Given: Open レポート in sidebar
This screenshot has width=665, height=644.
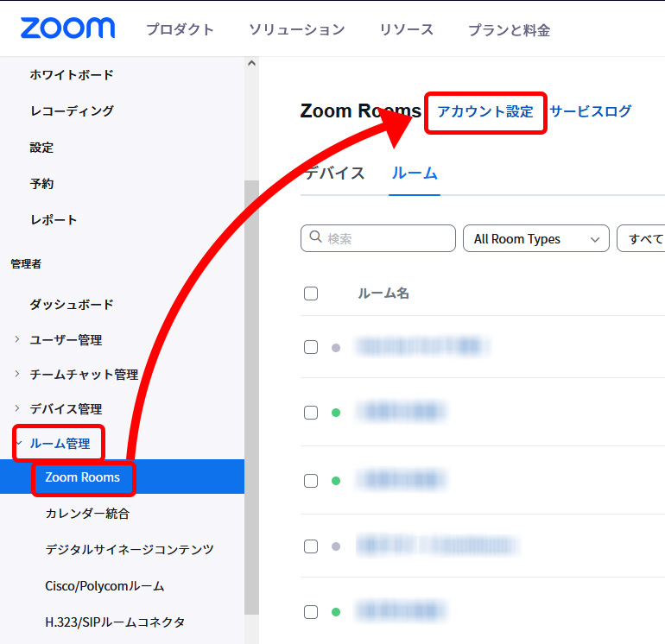Looking at the screenshot, I should (54, 219).
